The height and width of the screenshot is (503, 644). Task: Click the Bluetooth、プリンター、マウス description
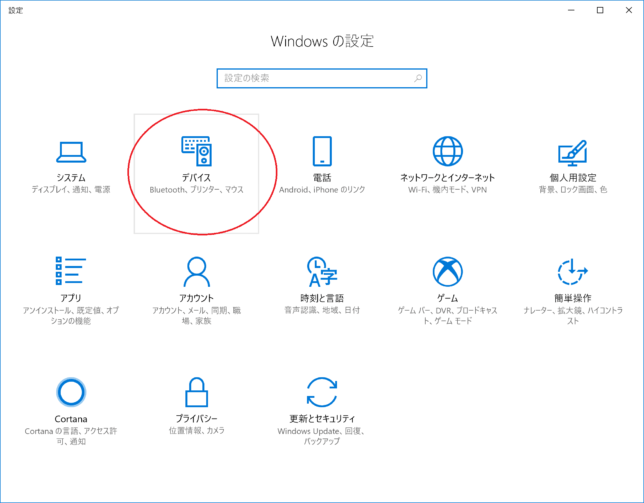[197, 190]
